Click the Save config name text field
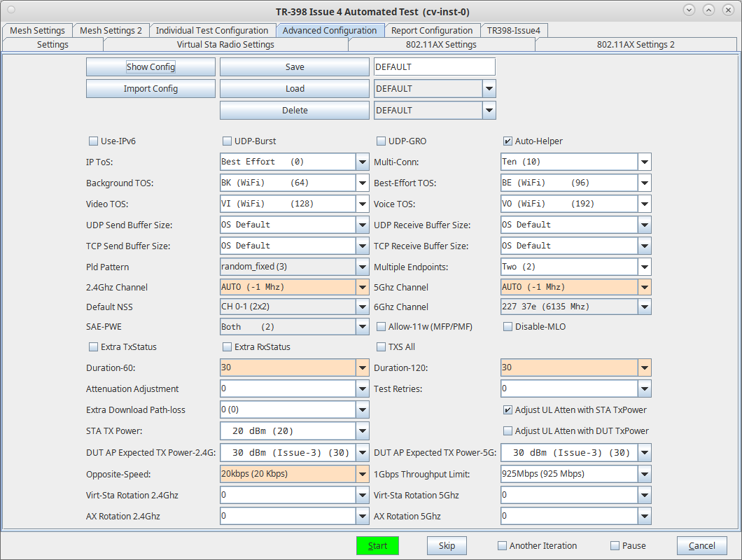The image size is (742, 560). click(x=435, y=66)
